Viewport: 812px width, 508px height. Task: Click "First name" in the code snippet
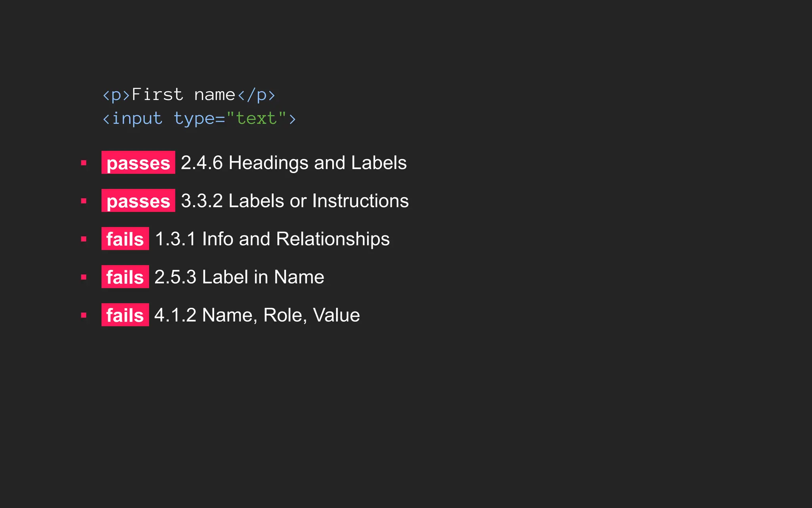183,95
